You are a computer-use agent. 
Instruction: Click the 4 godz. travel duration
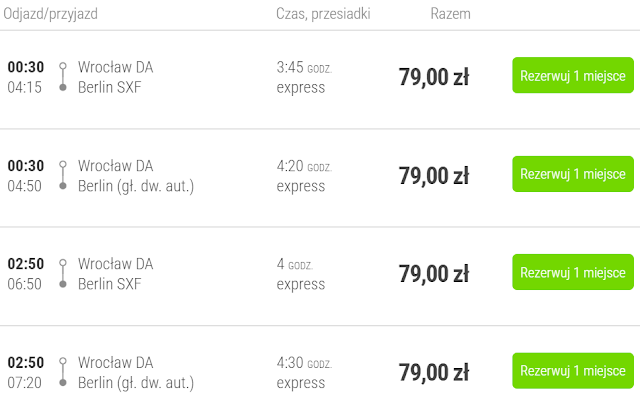click(294, 263)
